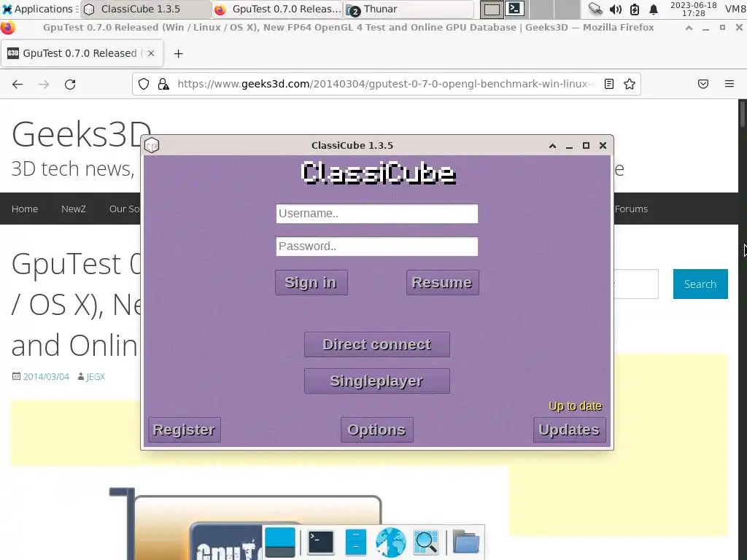The image size is (747, 560).
Task: Click the site security padlock icon
Action: [x=163, y=85]
